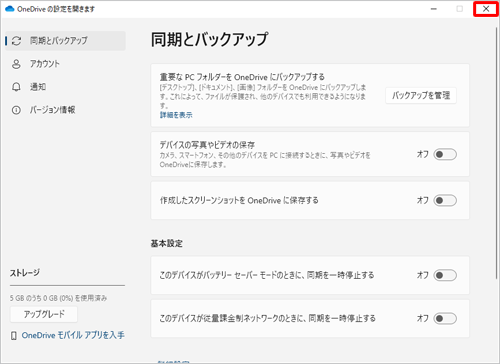Click the storage usage bar under ストレージ

[x=67, y=286]
